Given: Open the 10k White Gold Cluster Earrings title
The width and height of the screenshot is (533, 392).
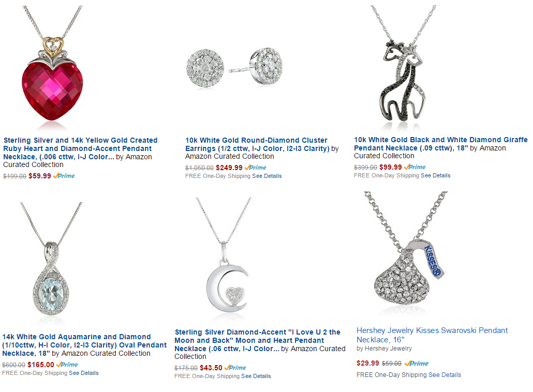Looking at the screenshot, I should [257, 144].
